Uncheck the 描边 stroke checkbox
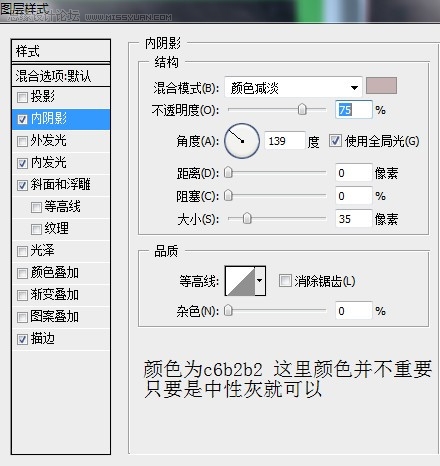The image size is (440, 466). [x=22, y=339]
